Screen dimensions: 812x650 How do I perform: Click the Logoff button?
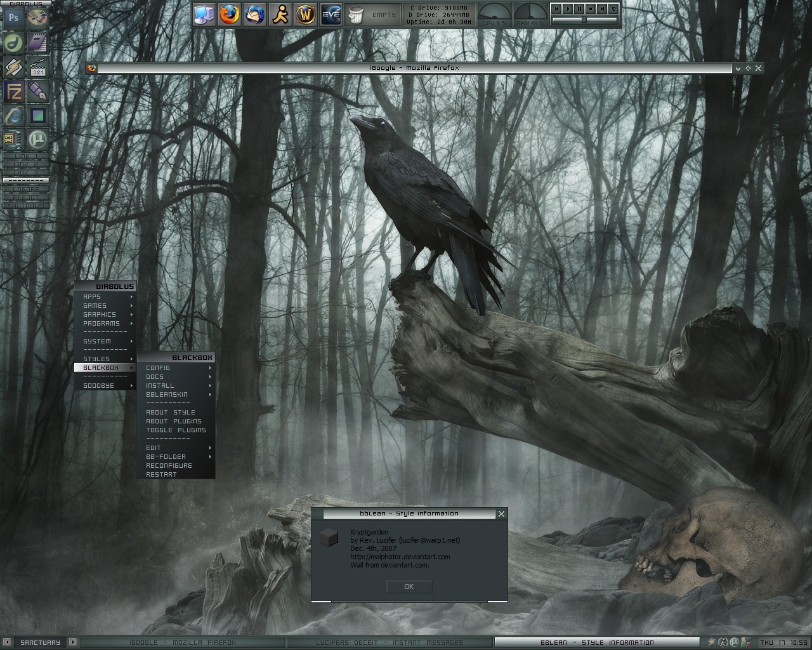click(26, 189)
